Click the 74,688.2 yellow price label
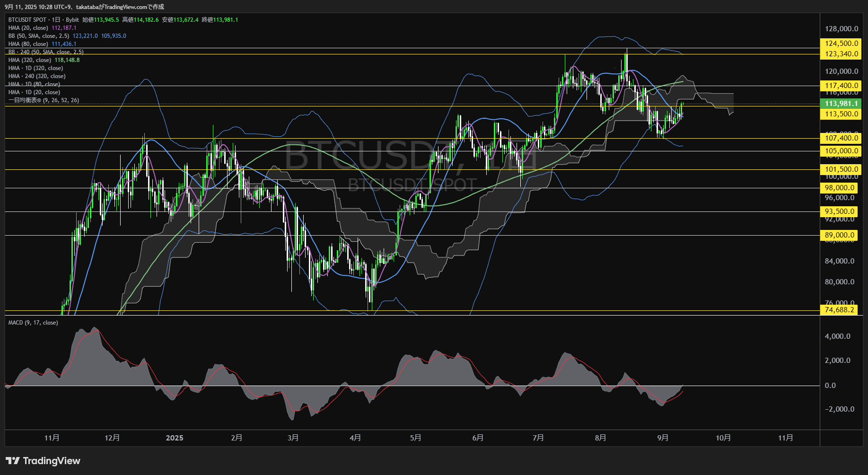Viewport: 868px width, 475px height. (x=839, y=310)
